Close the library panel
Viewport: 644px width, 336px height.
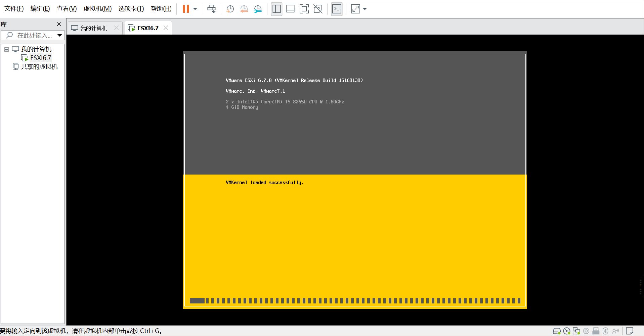(x=59, y=24)
